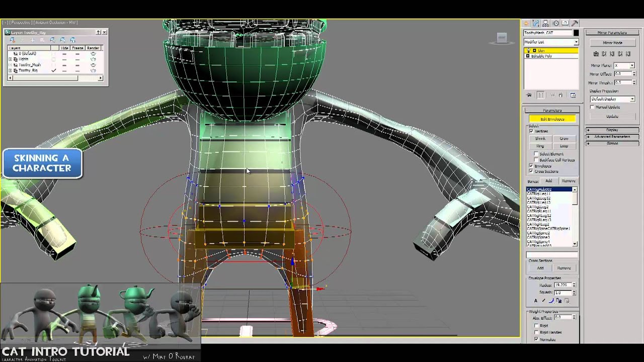Expand the Advanced Parameters rollout
Viewport: 644px width, 362px height.
pyautogui.click(x=612, y=137)
